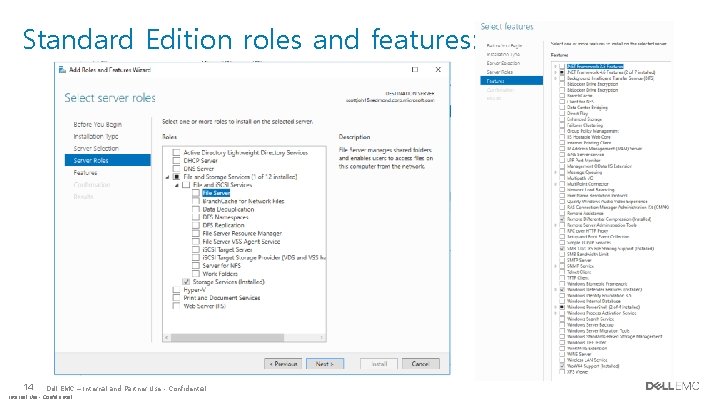
Task: Expand Windows Process Activation Service node
Action: (555, 313)
